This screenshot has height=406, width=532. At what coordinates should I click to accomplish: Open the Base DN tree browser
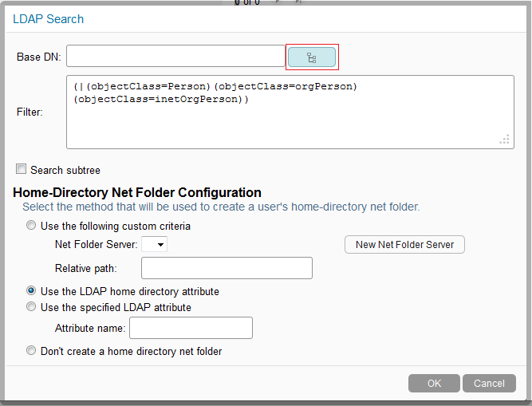(x=311, y=57)
